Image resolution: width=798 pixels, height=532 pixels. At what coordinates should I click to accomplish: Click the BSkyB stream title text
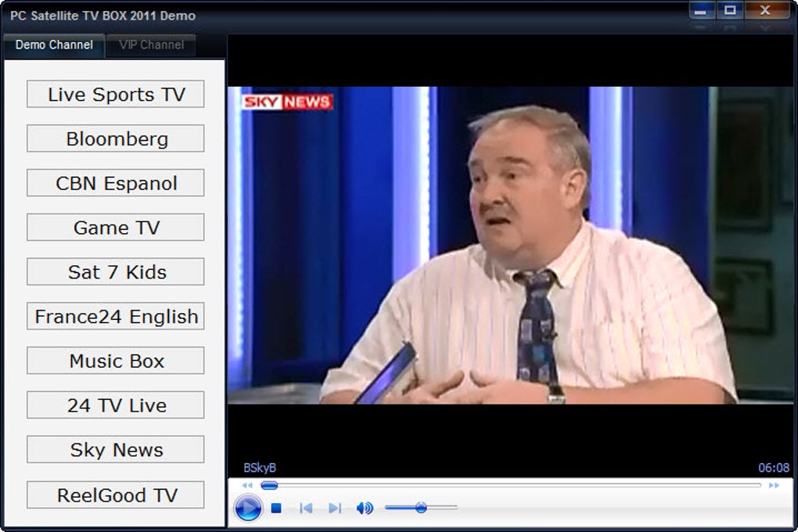click(x=260, y=468)
